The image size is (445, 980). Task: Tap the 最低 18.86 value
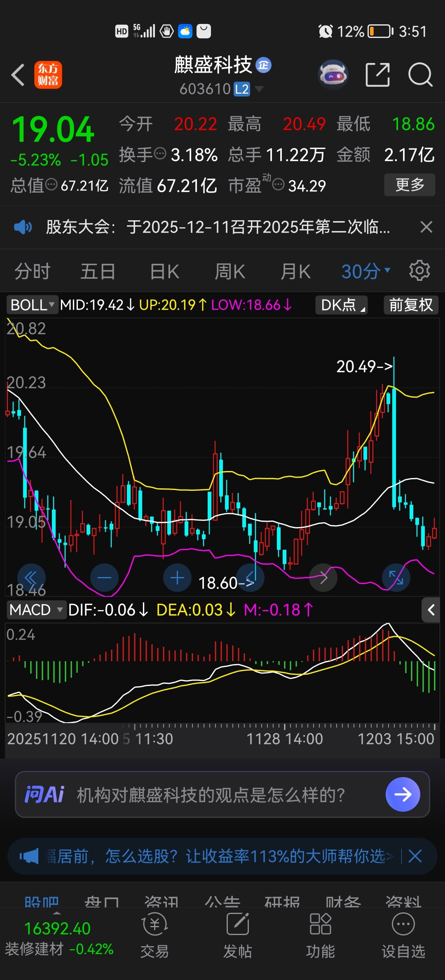(x=413, y=124)
